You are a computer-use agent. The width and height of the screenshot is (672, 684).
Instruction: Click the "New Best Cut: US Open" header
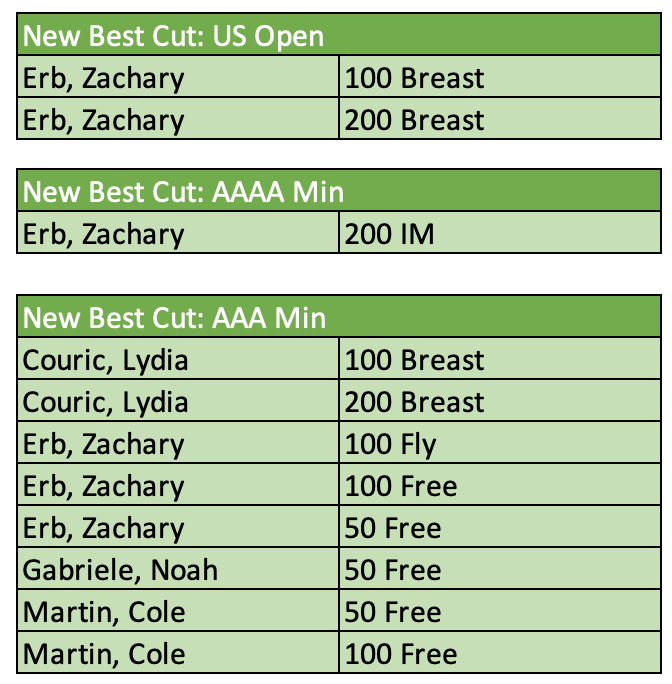(173, 37)
